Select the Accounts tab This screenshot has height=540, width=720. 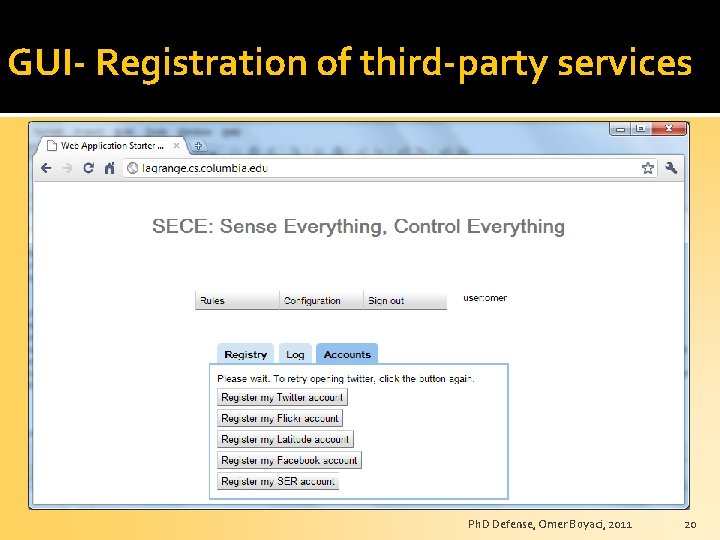click(347, 354)
